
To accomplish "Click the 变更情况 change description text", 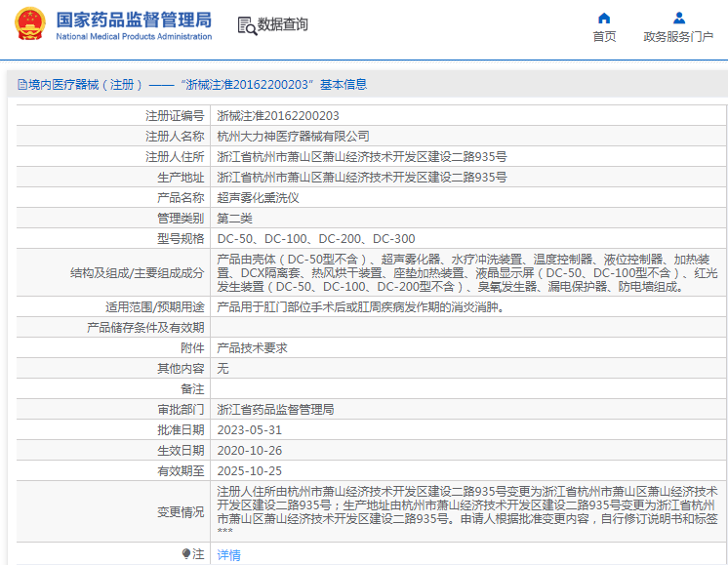I will click(x=467, y=510).
